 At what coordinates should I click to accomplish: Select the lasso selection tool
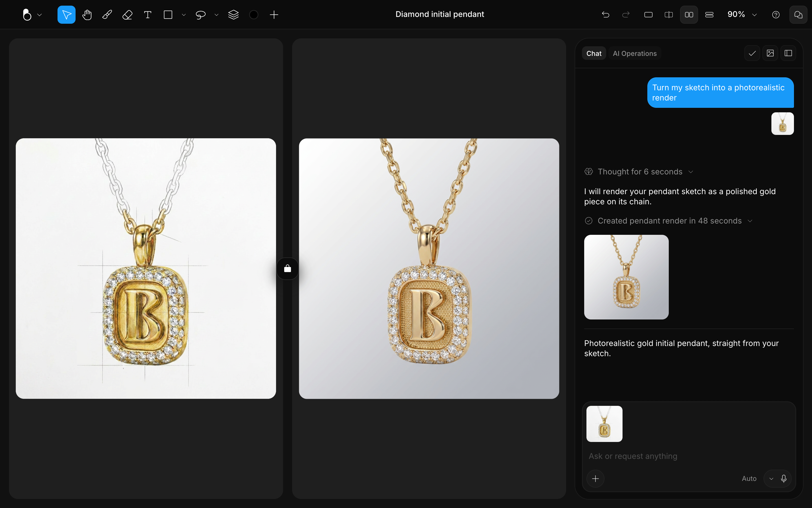click(200, 14)
